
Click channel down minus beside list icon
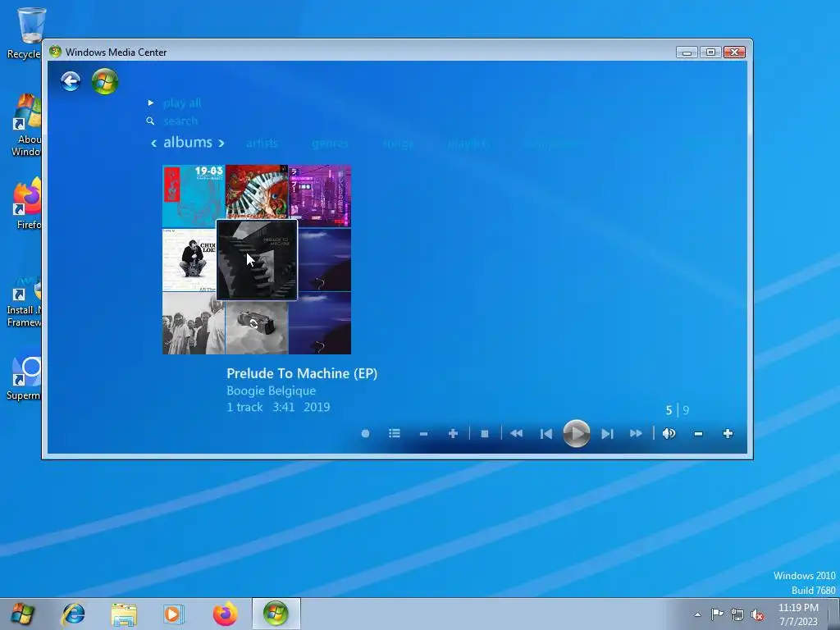coord(424,434)
